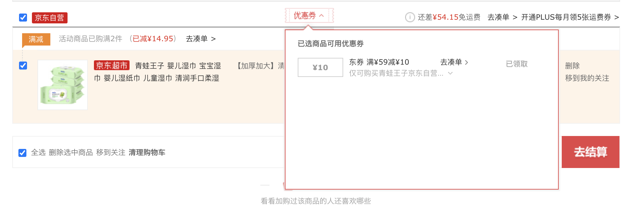Uncheck the 青蛙王子 wet wipes item checkbox
This screenshot has height=208, width=644.
[23, 66]
